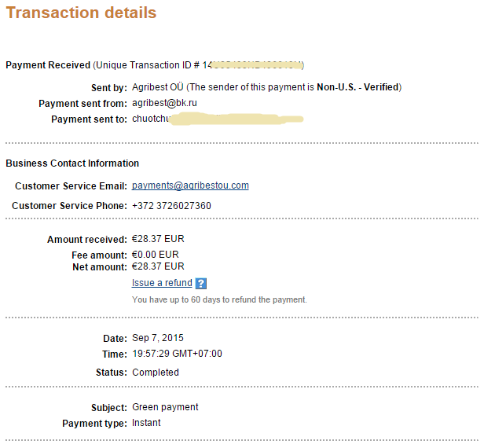Click the Green payment subject text

[165, 407]
